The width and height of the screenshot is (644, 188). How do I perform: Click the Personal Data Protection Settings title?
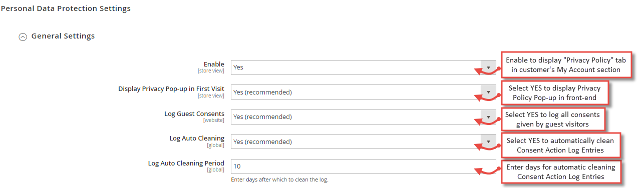click(x=66, y=8)
